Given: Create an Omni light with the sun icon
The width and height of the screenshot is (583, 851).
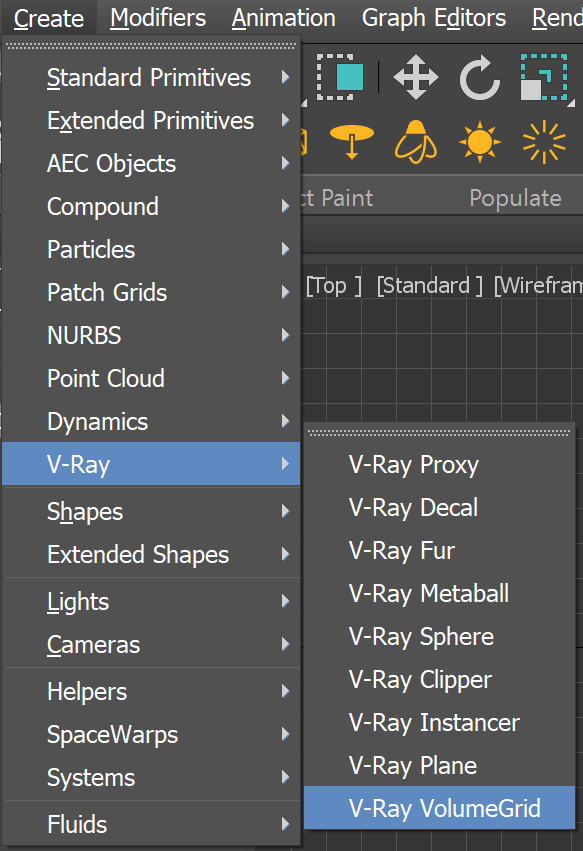Looking at the screenshot, I should 479,143.
